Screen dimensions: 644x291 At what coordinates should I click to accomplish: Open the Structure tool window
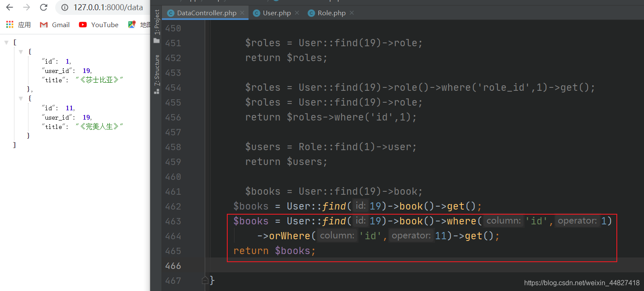coord(157,70)
